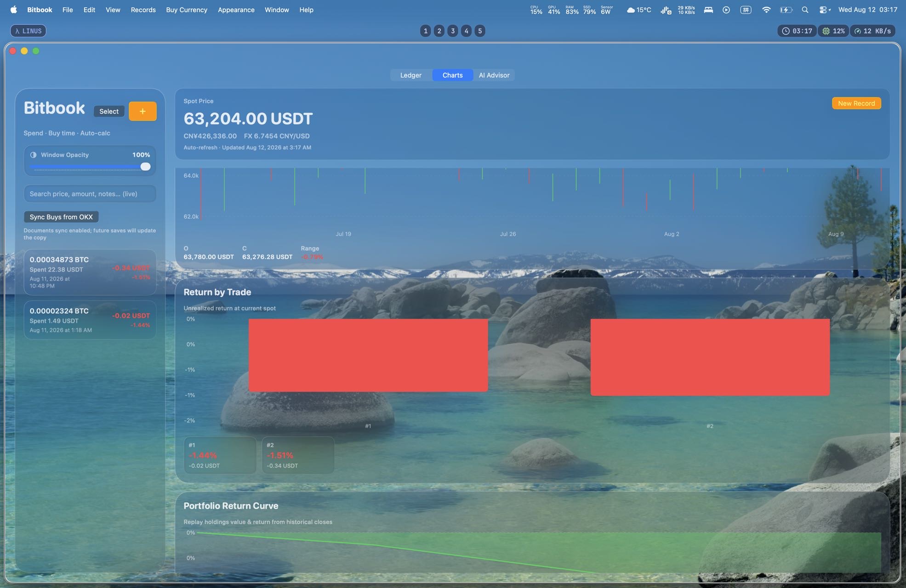Click the orange plus add-record button
906x588 pixels.
coord(142,111)
